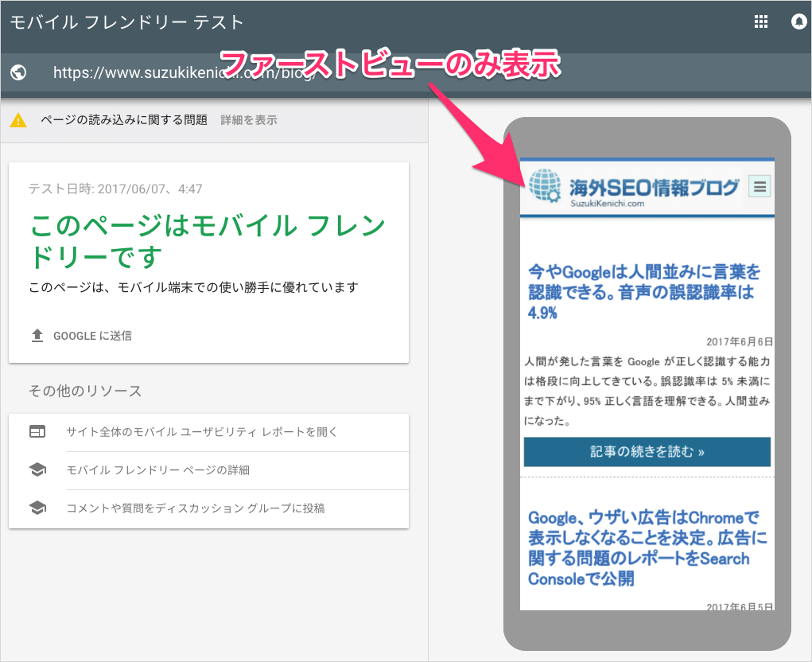This screenshot has width=812, height=662.
Task: Open モバイル フレンドリー ページの詳細 link
Action: [158, 469]
